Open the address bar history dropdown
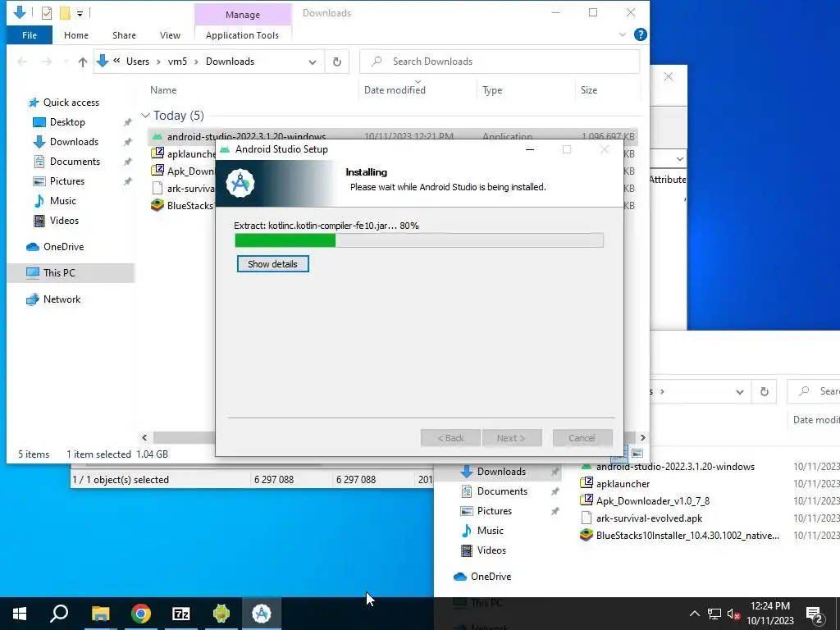 pyautogui.click(x=313, y=62)
